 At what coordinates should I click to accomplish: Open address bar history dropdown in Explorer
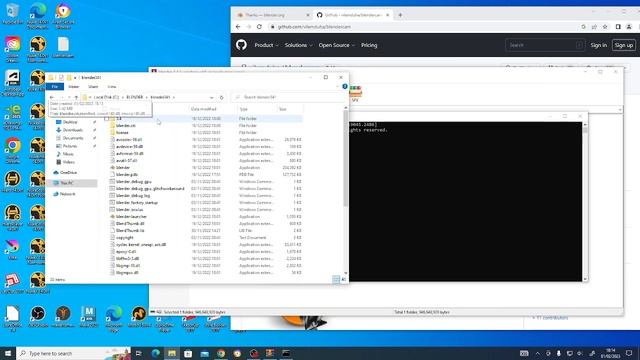coord(211,97)
